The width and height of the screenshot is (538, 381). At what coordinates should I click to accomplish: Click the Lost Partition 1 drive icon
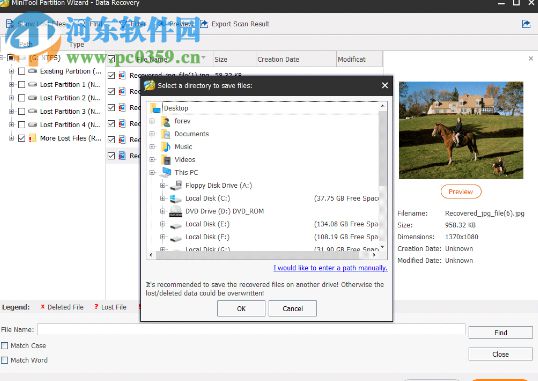click(33, 84)
